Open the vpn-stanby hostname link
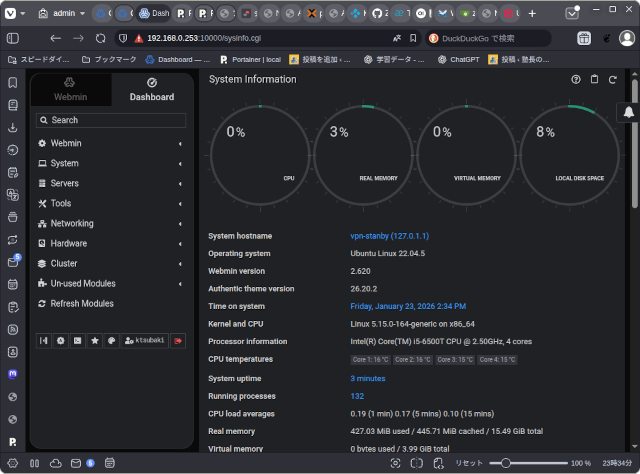640x474 pixels. click(389, 236)
